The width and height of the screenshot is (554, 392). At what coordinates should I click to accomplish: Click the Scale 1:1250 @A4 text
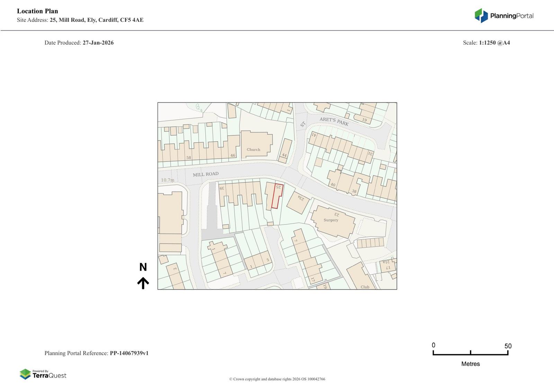(486, 43)
